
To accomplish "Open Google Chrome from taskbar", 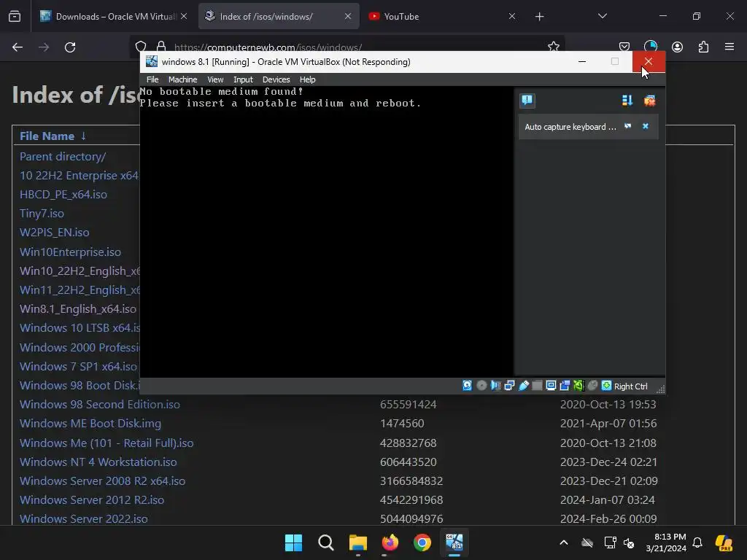I will pos(422,542).
